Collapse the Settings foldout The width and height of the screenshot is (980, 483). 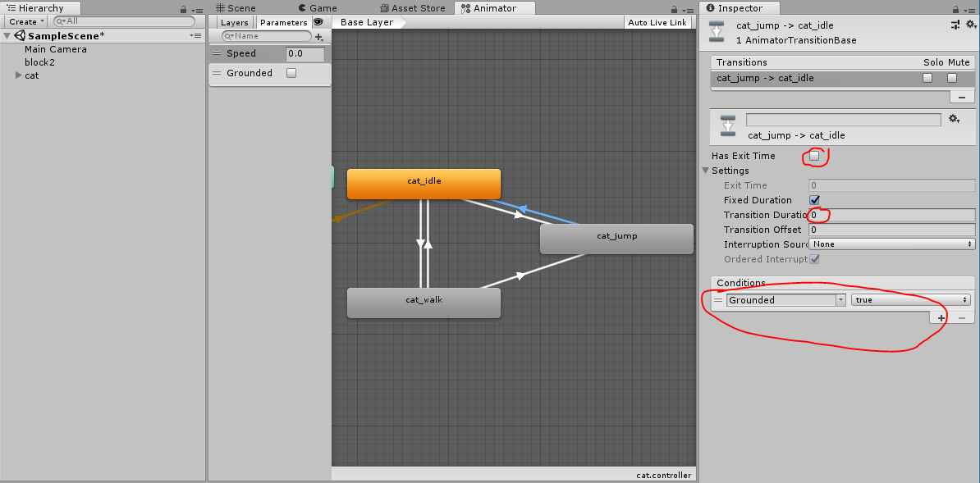pyautogui.click(x=706, y=171)
